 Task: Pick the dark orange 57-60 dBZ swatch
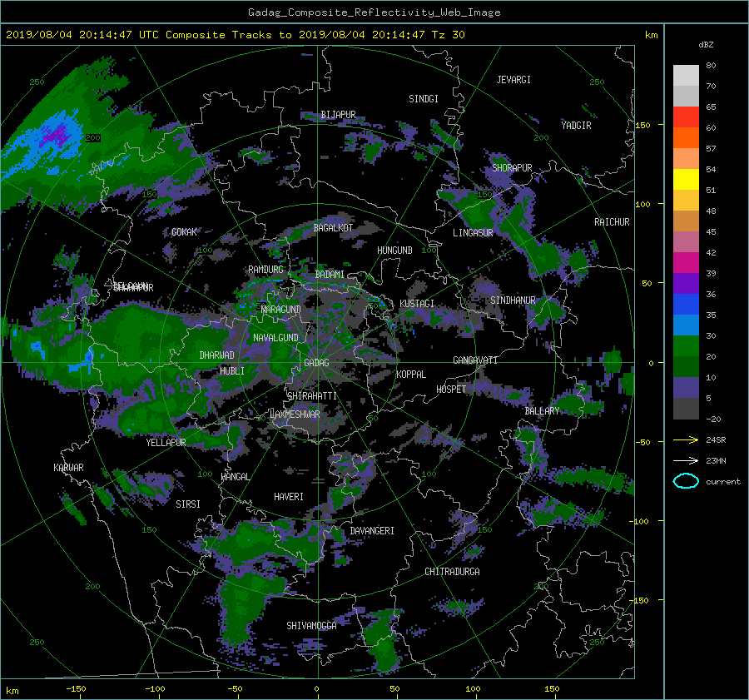[686, 137]
